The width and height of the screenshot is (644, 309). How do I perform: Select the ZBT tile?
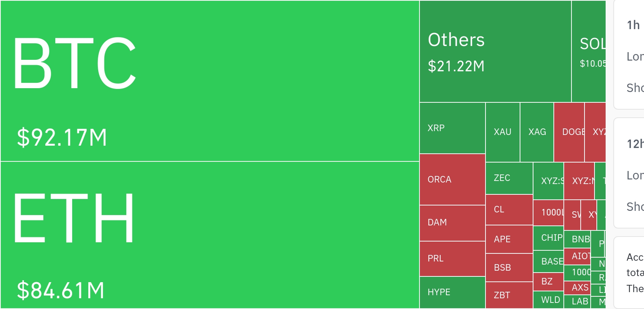pos(509,295)
